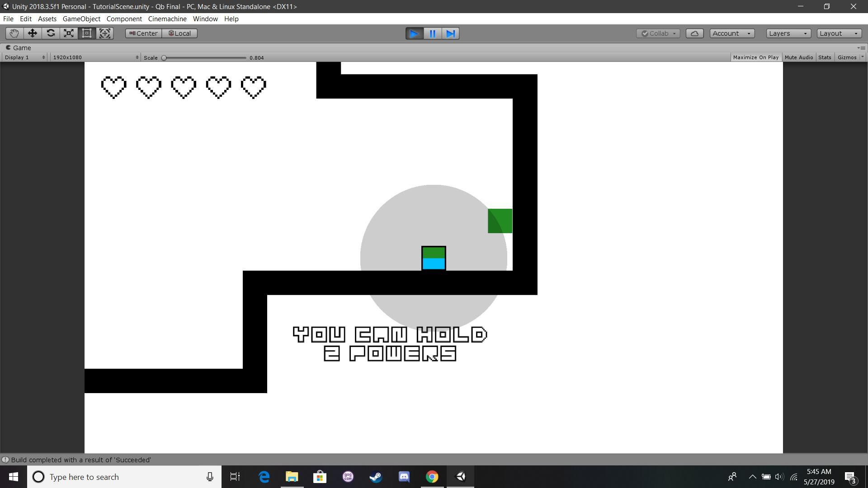Open Collab dropdown
868x488 pixels.
click(x=658, y=33)
